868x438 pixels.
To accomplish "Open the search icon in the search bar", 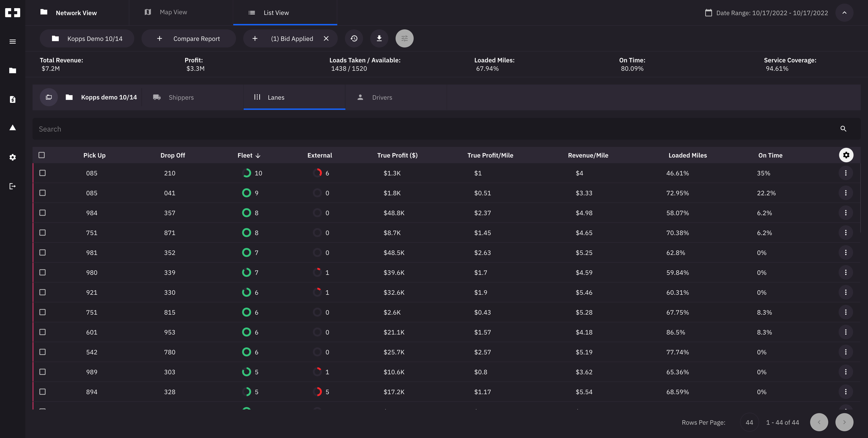I will [843, 129].
